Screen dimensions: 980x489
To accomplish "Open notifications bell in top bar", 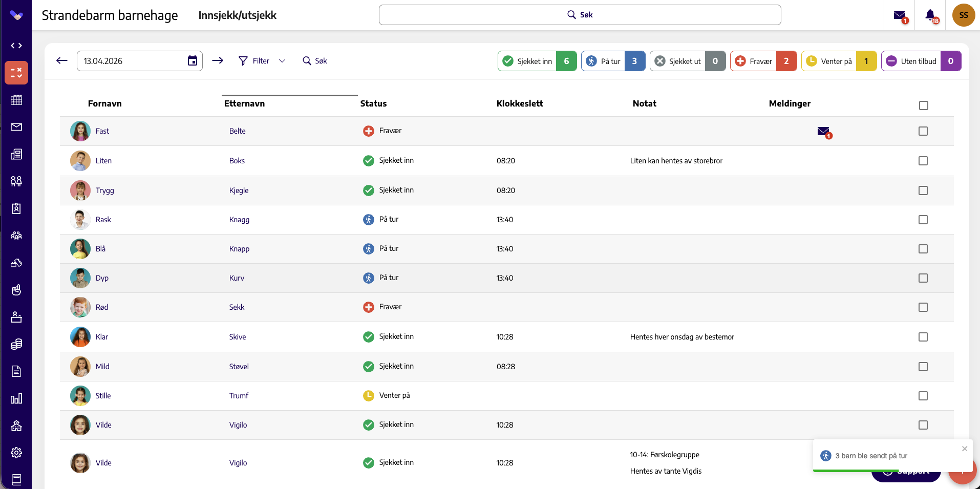I will click(931, 15).
